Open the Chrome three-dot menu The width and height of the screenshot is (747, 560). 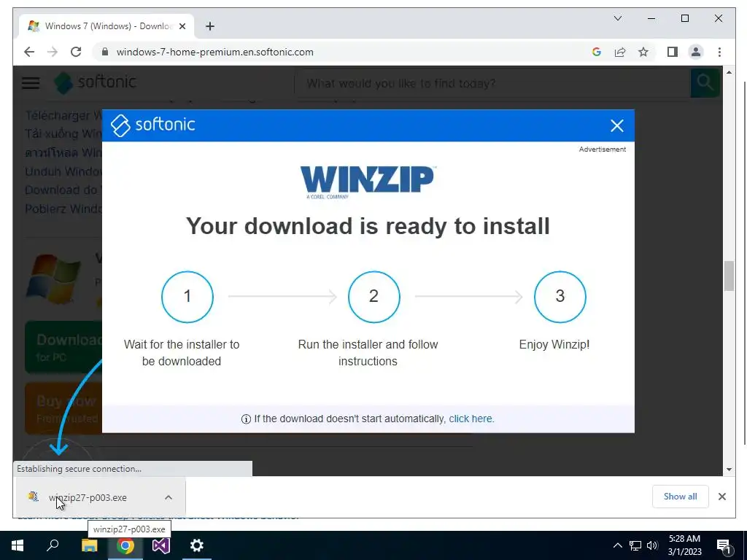pos(719,52)
